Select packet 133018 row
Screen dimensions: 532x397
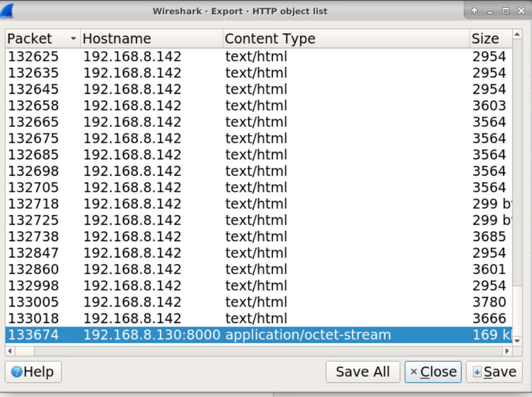[x=258, y=319]
